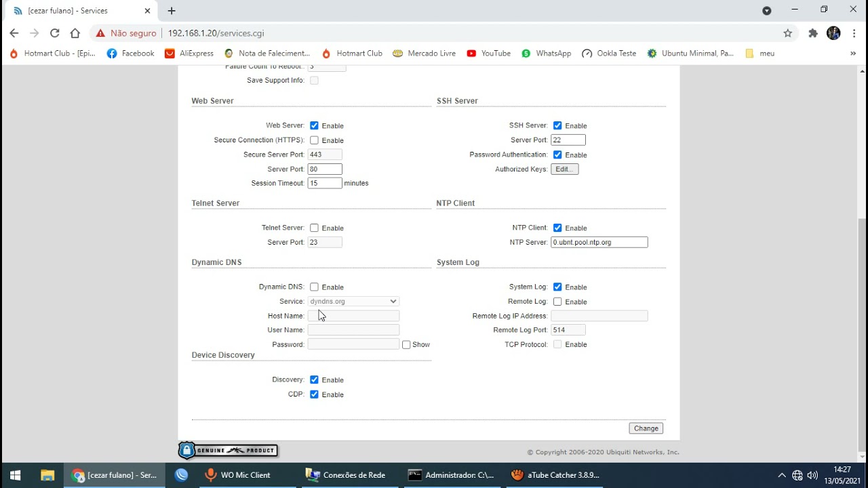Open the YouTube bookmark

[488, 54]
